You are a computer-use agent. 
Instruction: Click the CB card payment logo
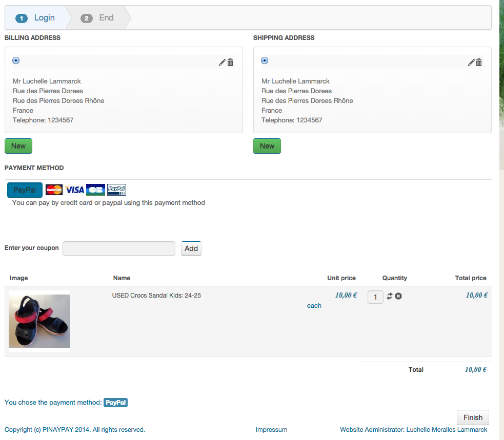(x=95, y=190)
